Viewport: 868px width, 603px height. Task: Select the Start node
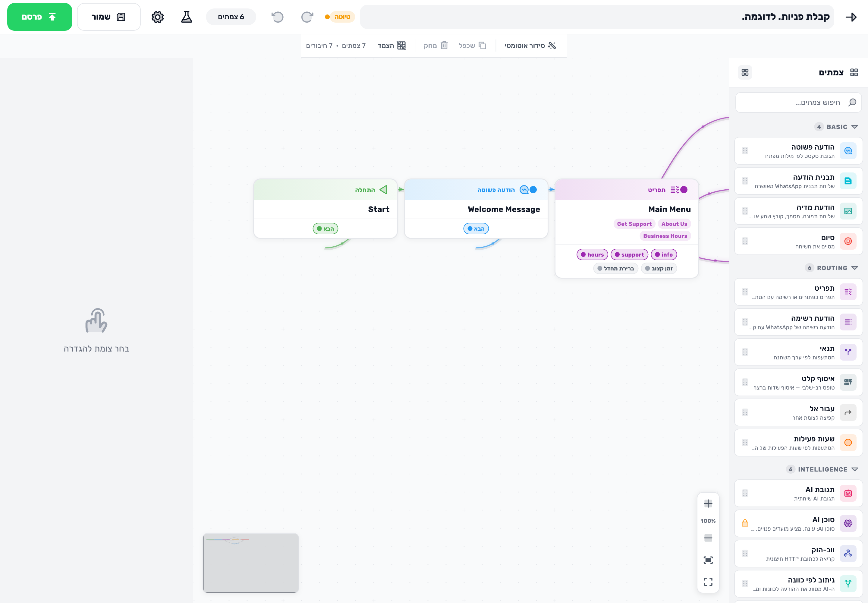tap(325, 209)
